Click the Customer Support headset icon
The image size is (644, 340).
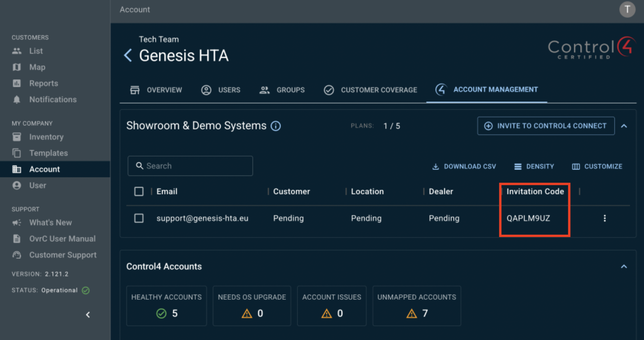pyautogui.click(x=17, y=255)
